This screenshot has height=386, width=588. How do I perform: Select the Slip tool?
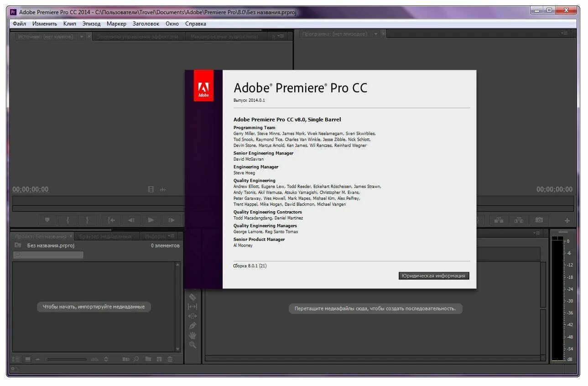pos(193,307)
